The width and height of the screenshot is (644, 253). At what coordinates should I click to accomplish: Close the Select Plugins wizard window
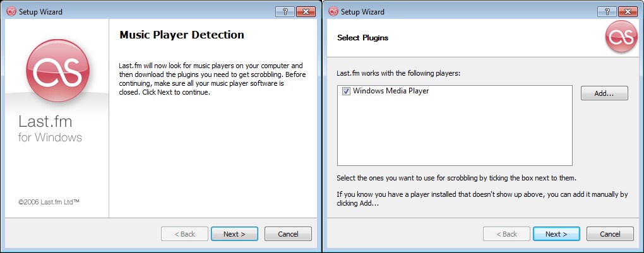coord(627,11)
